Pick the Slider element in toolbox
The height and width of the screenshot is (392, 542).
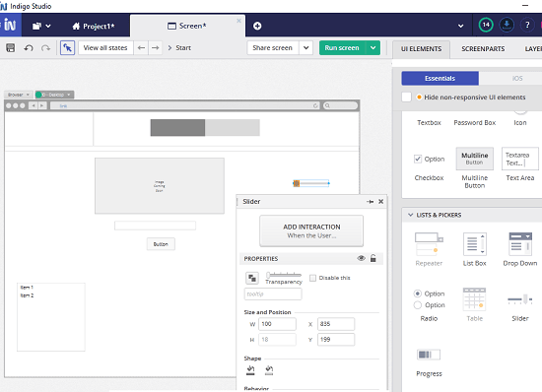click(x=520, y=306)
